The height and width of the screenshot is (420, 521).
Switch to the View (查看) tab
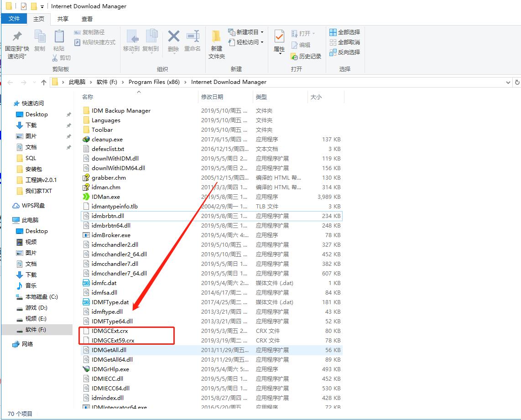click(x=87, y=19)
